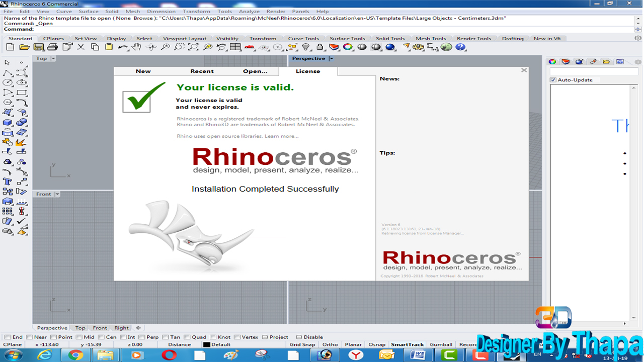Image resolution: width=644 pixels, height=362 pixels.
Task: Toggle the Near osnap checkbox
Action: coord(29,337)
